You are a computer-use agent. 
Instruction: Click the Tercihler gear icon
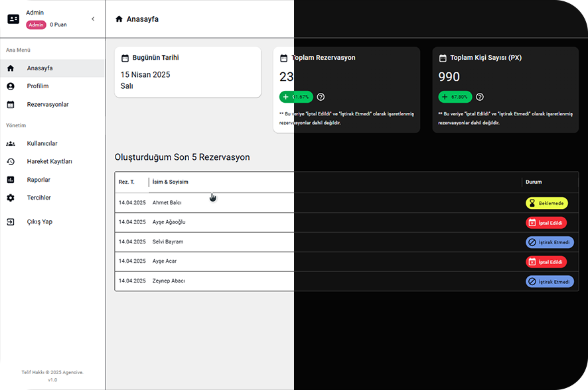(x=9, y=197)
